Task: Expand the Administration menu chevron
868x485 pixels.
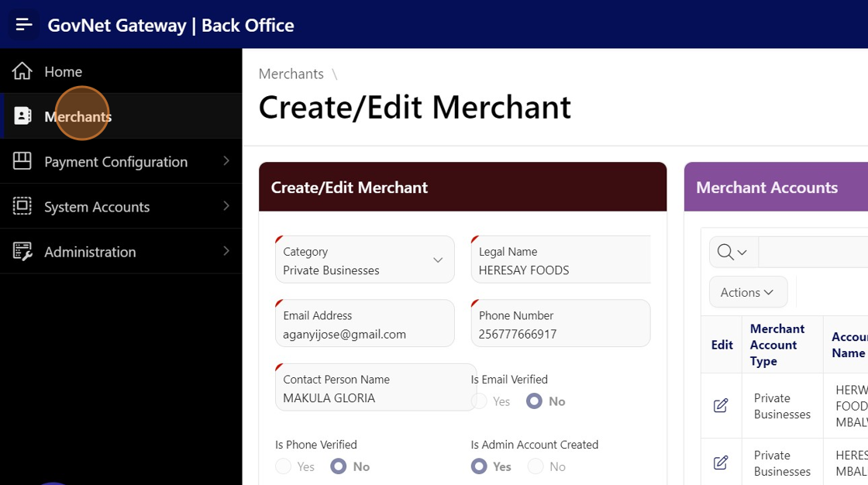Action: point(226,251)
